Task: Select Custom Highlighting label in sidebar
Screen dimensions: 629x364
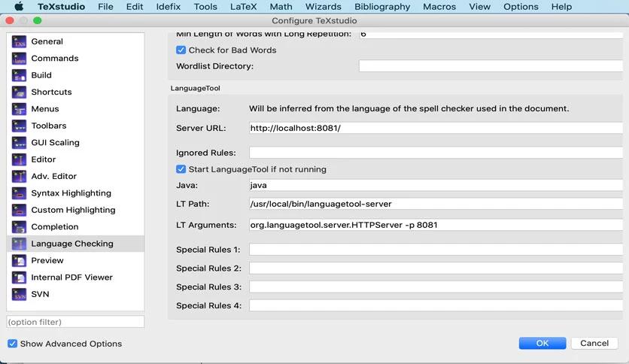Action: coord(73,210)
